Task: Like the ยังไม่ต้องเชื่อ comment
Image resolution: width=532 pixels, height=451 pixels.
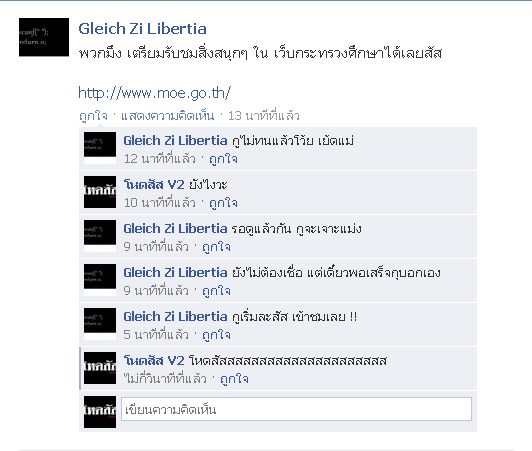Action: (216, 291)
